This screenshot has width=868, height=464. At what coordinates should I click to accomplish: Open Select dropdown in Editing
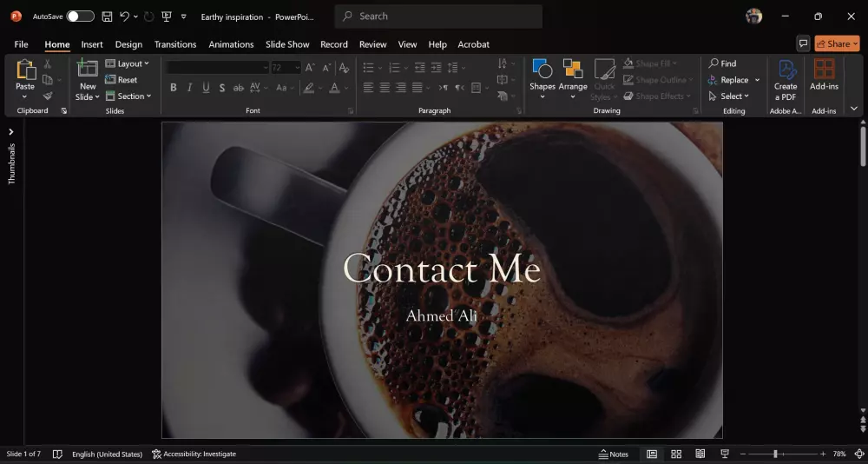728,96
